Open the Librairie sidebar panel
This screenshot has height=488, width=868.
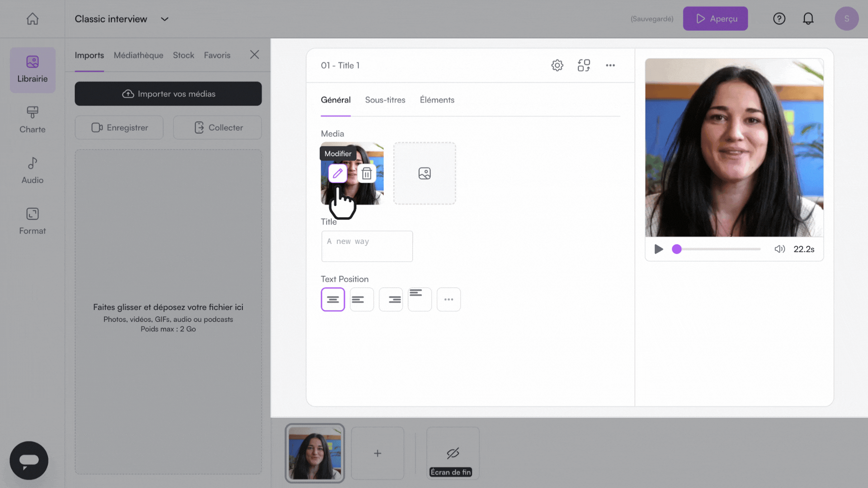coord(33,70)
